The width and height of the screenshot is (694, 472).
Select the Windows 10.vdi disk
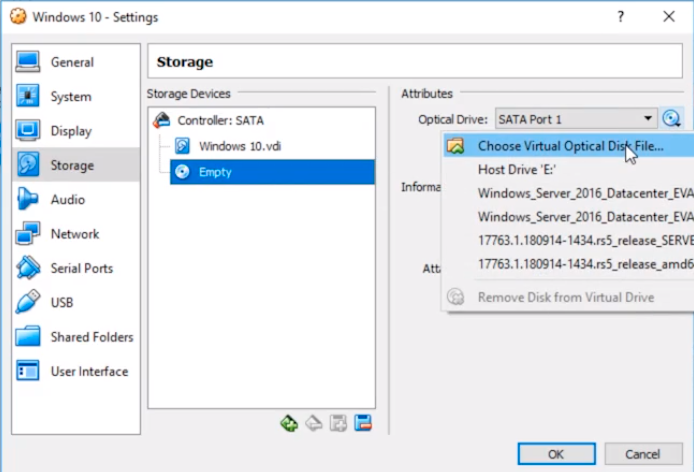[x=238, y=146]
